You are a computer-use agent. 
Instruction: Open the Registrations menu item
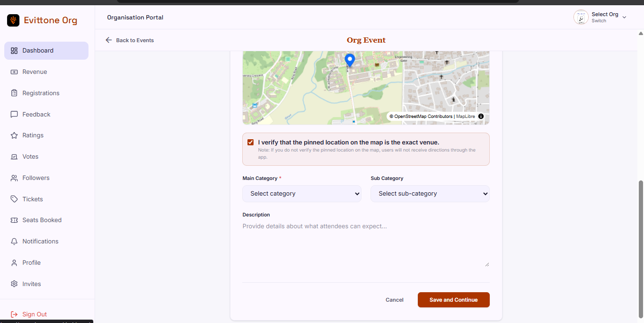coord(46,93)
